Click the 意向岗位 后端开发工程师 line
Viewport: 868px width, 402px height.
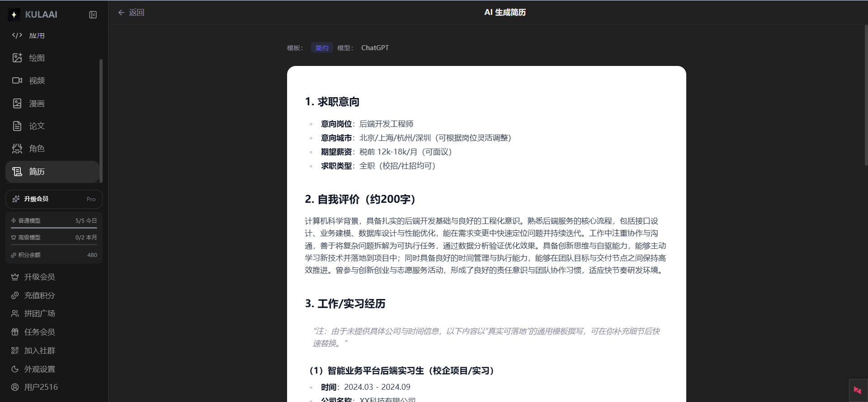tap(367, 124)
